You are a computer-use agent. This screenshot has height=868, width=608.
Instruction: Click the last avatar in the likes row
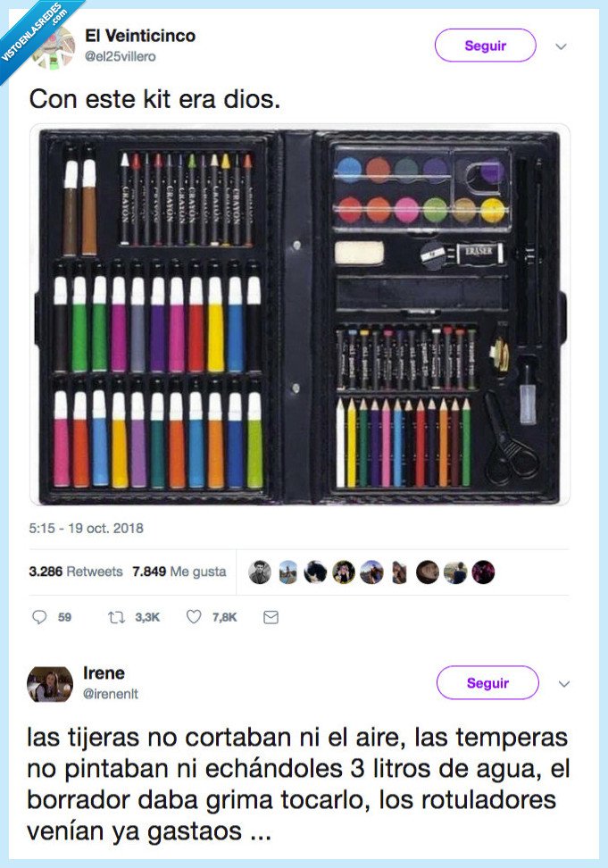tap(484, 572)
